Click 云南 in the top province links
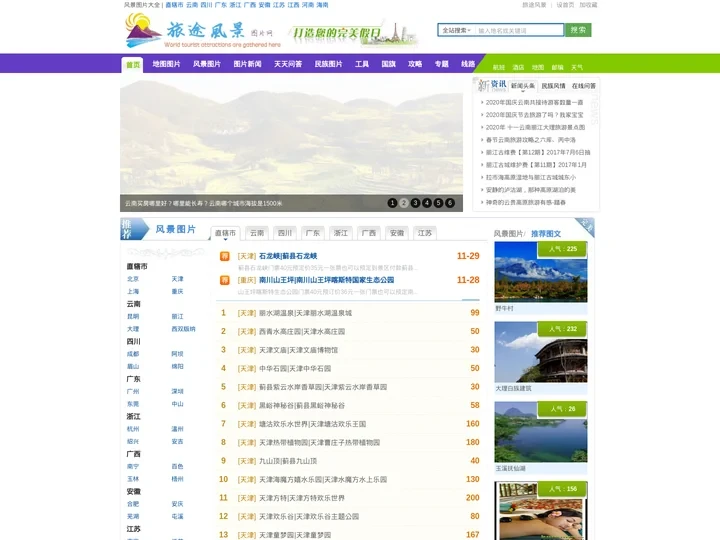This screenshot has height=540, width=720. (x=192, y=5)
